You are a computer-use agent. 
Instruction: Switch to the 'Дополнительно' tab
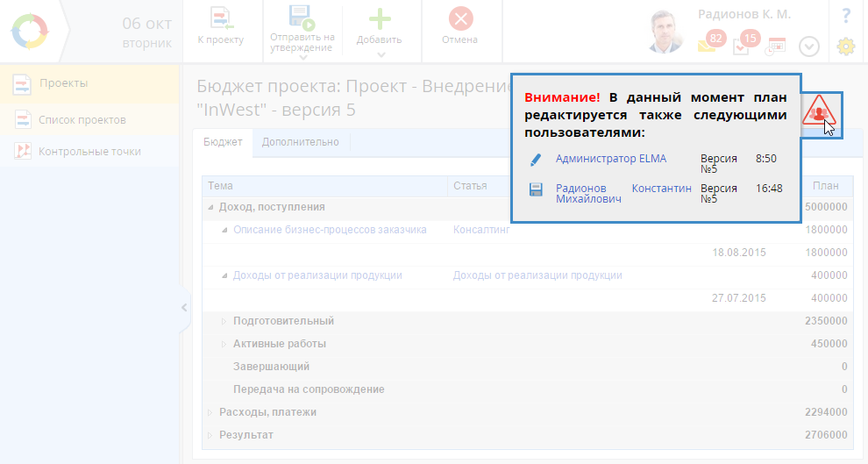point(300,141)
